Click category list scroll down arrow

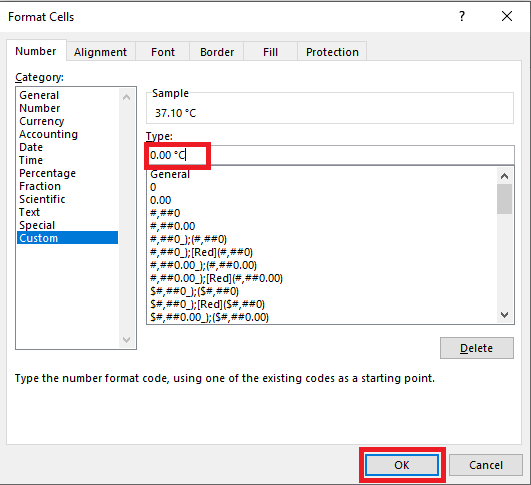click(x=127, y=339)
